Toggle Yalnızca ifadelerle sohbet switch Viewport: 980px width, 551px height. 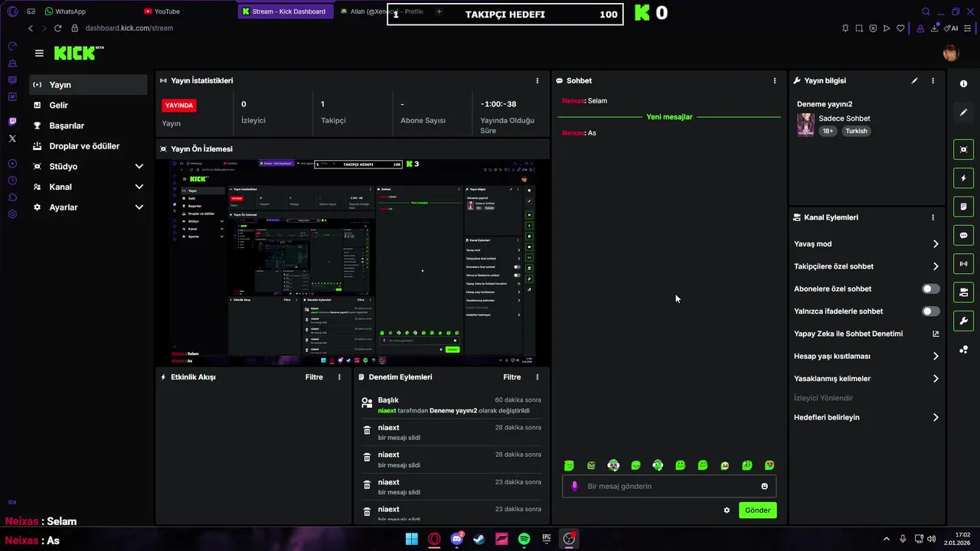[x=930, y=311]
